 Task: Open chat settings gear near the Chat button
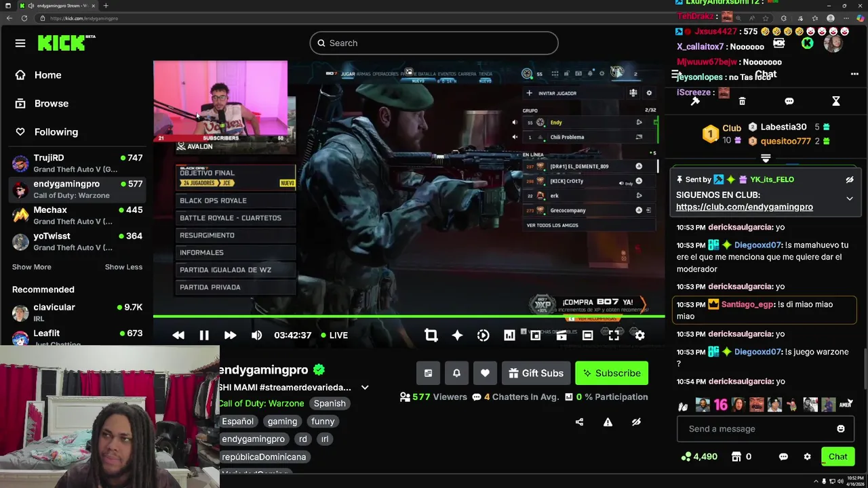807,457
